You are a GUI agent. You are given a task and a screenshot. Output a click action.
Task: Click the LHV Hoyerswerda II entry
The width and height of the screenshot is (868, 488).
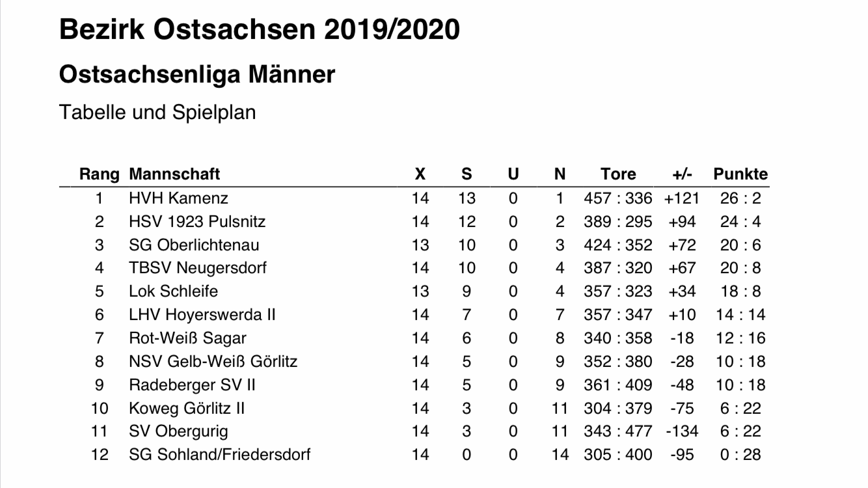coord(202,315)
